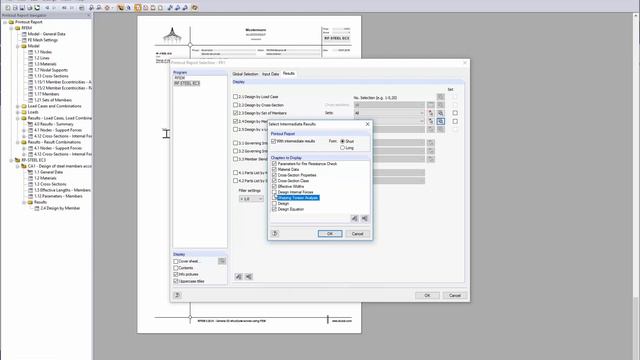Screen dimensions: 640x360
Task: Toggle Uppercase titles checkbox
Action: (x=176, y=281)
